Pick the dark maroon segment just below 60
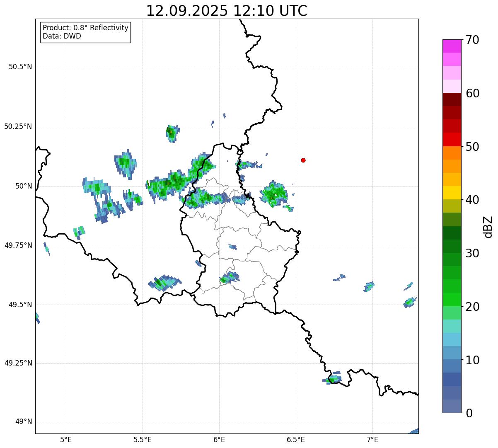 point(451,99)
